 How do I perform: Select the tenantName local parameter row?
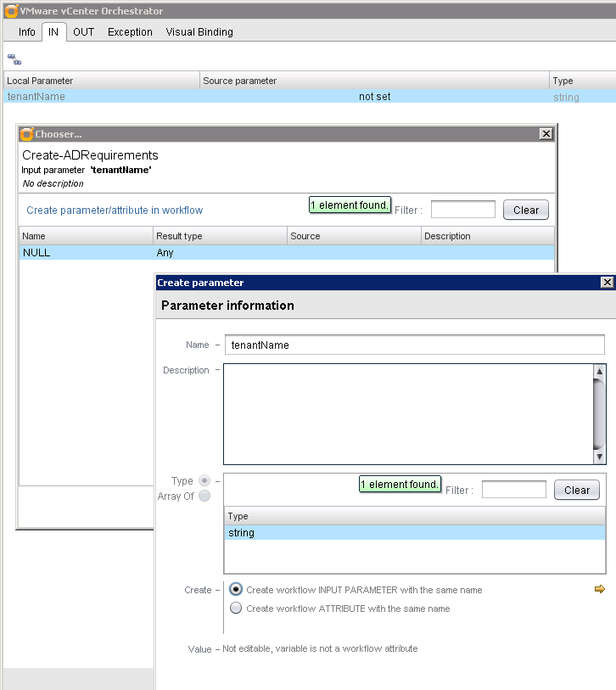[x=310, y=97]
